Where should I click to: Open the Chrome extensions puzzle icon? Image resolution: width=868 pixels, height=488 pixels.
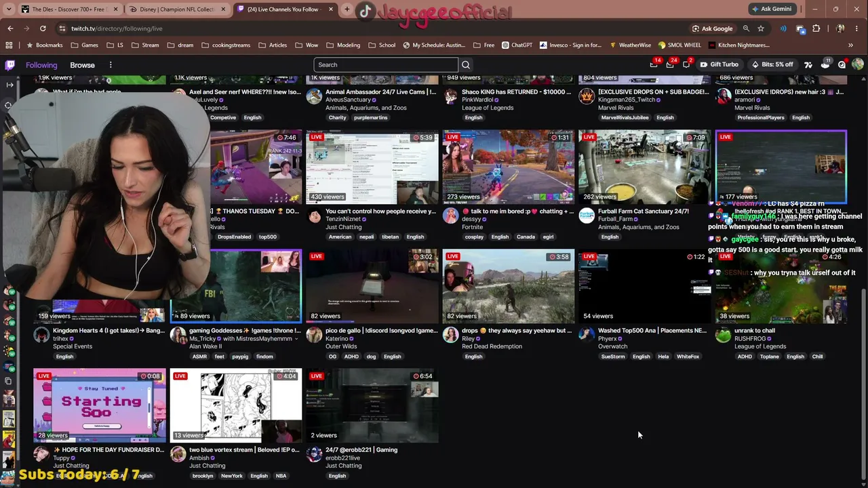(x=816, y=28)
